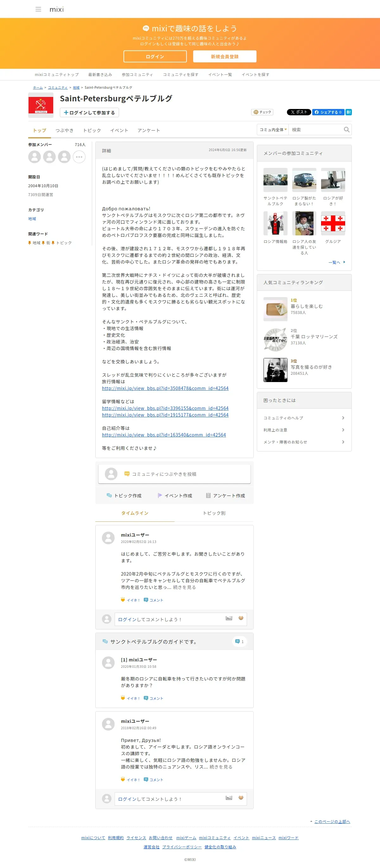Click the Facebook シェアする button
This screenshot has width=380, height=868.
point(328,112)
